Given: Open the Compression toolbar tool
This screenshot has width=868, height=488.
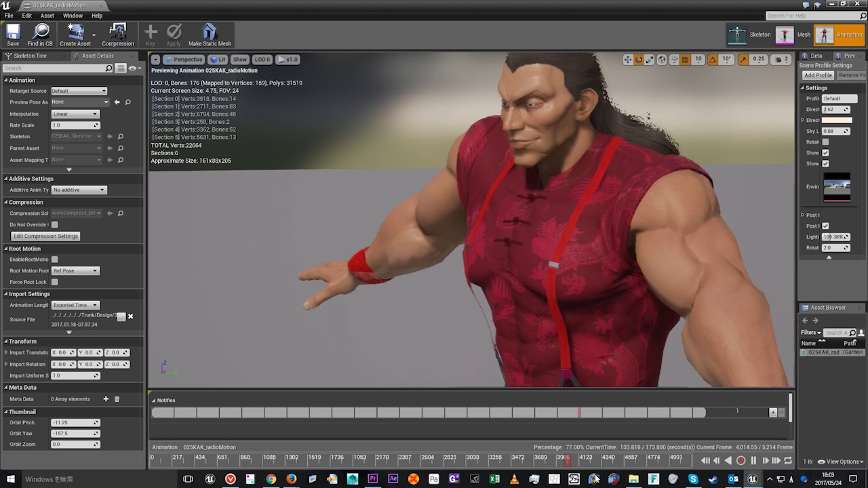Looking at the screenshot, I should [118, 35].
